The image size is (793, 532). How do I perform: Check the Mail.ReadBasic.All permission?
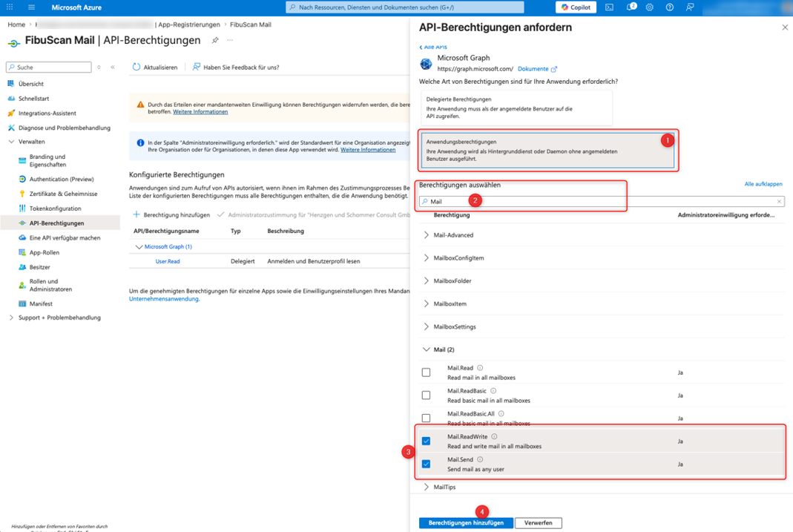click(427, 418)
